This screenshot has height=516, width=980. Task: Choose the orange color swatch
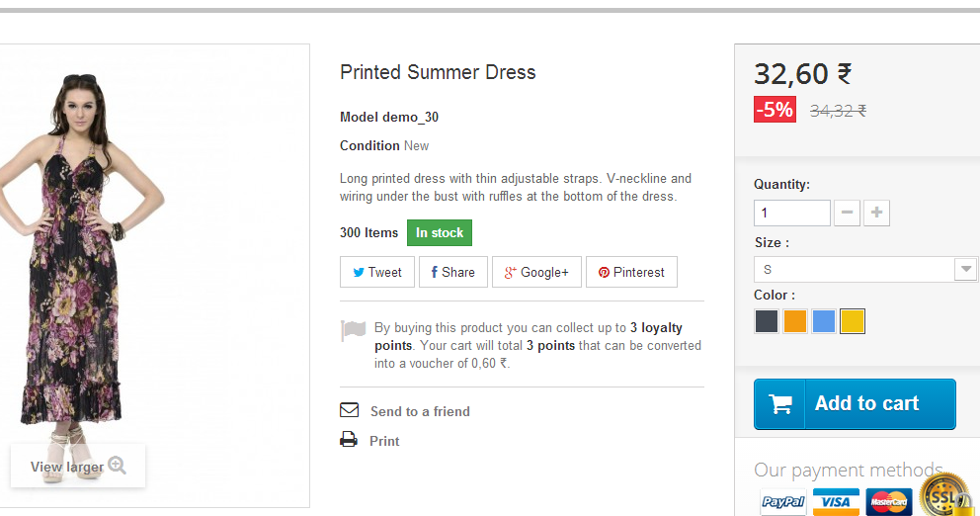[795, 321]
